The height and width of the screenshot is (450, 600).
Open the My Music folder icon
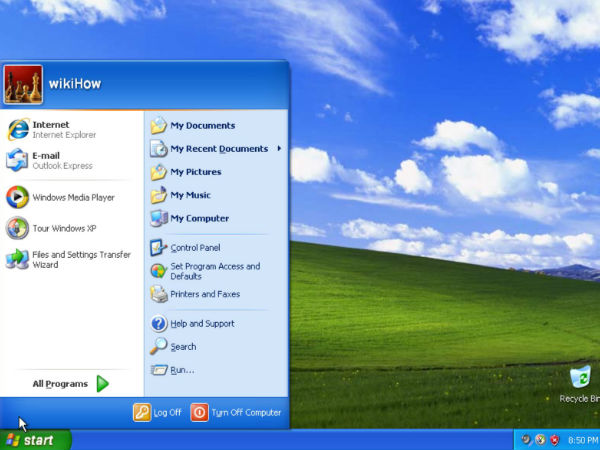point(159,195)
